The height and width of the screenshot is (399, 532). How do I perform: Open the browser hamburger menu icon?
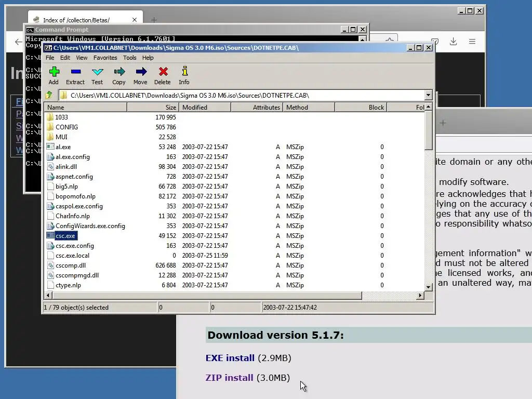pyautogui.click(x=472, y=42)
